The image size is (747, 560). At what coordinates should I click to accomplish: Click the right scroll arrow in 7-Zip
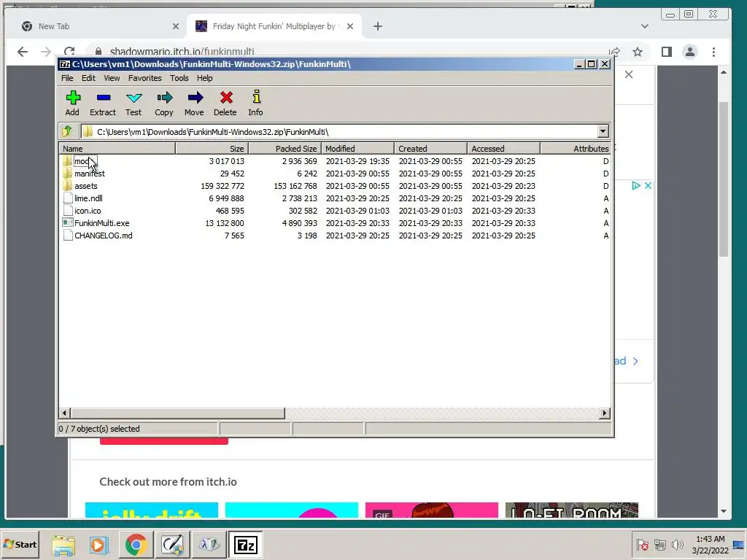605,413
